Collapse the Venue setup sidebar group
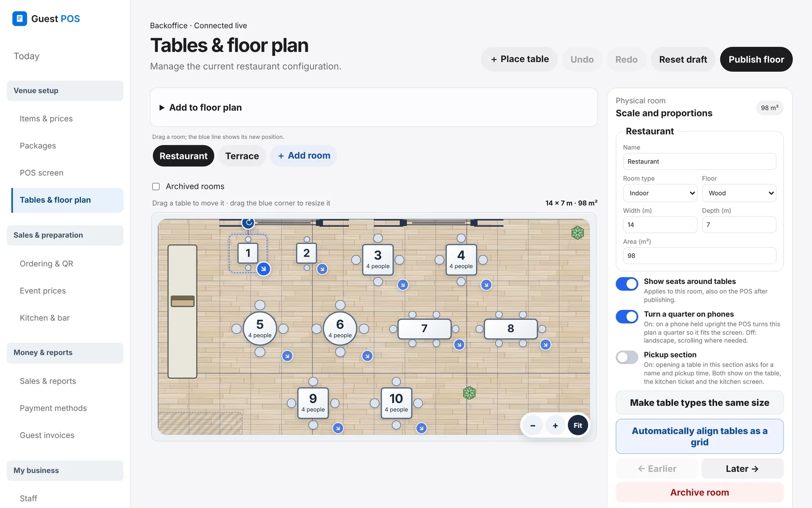Viewport: 812px width, 508px height. point(65,91)
